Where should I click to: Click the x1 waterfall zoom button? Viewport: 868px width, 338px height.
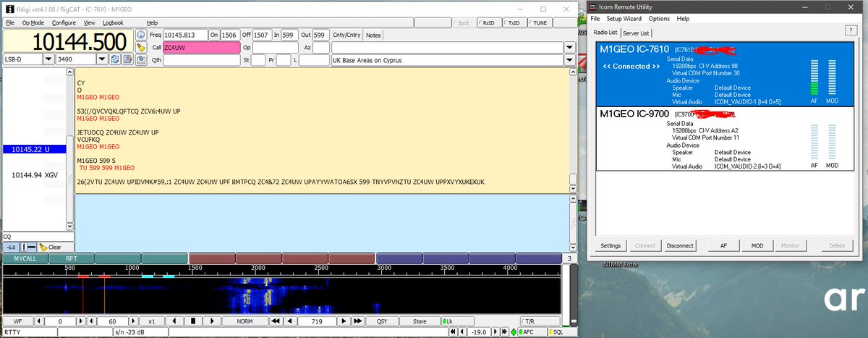[x=151, y=321]
